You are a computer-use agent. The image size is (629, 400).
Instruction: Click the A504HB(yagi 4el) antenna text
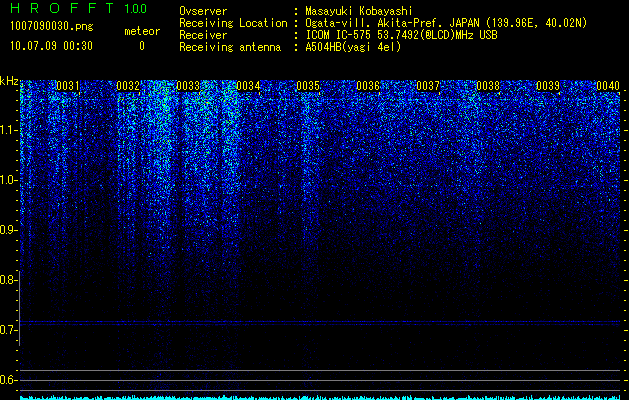[353, 47]
